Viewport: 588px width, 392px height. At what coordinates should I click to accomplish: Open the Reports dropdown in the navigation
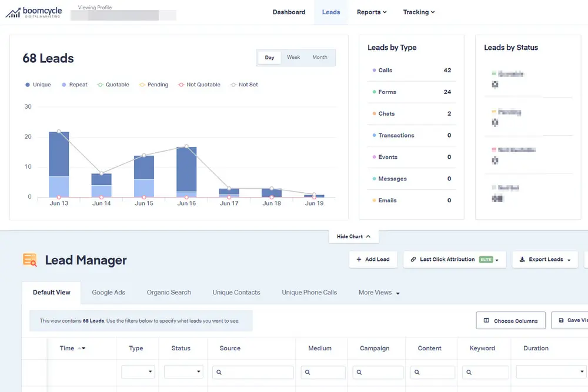coord(371,12)
